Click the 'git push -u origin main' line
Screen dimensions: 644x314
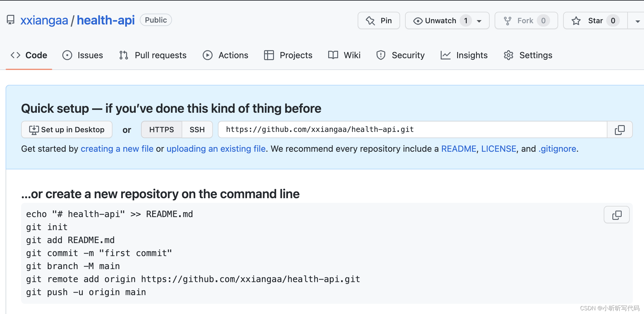coord(86,292)
